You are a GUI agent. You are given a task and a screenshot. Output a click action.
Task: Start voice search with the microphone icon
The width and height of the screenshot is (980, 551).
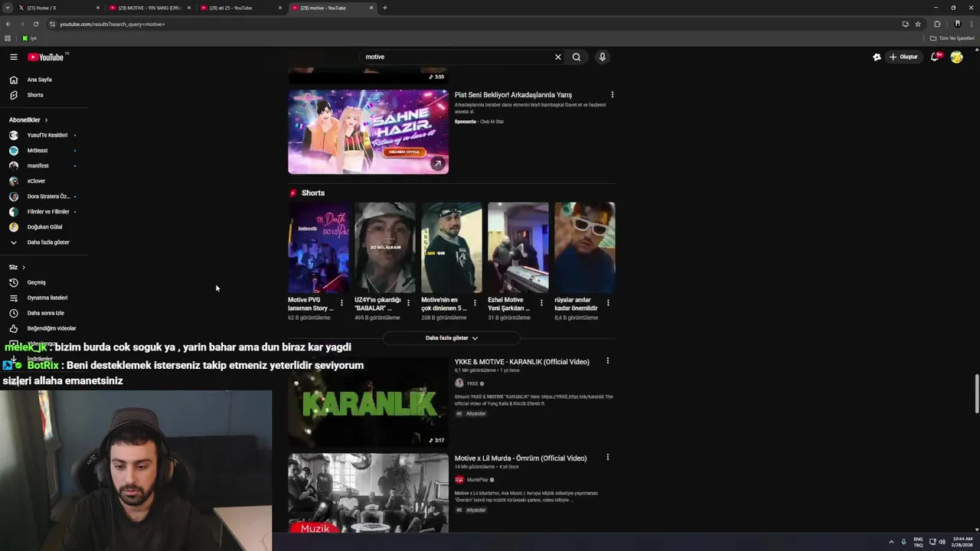603,57
